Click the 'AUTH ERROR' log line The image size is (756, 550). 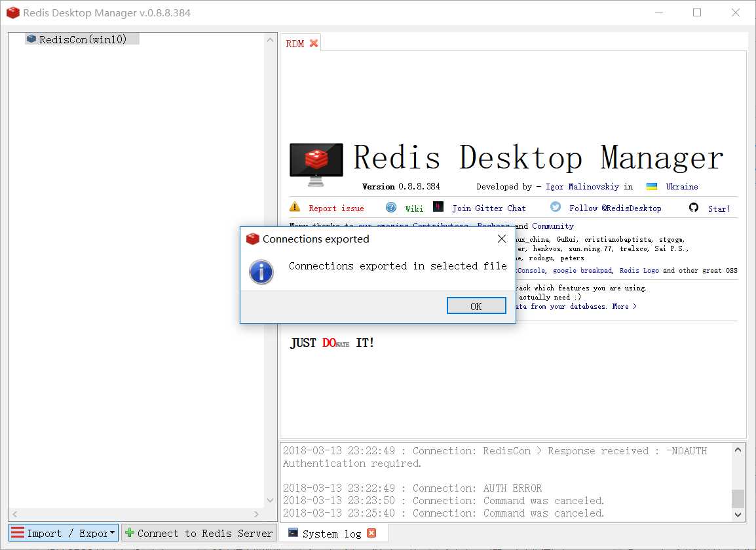tap(412, 488)
